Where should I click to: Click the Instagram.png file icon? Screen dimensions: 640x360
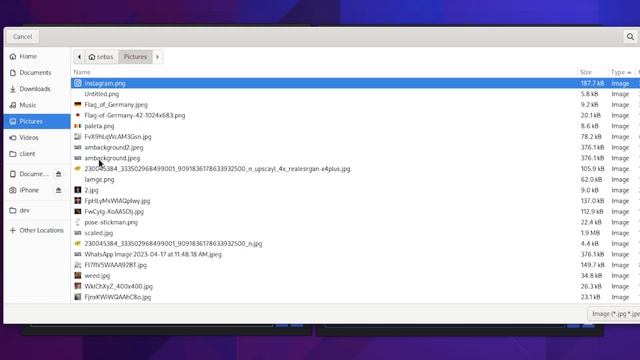78,83
